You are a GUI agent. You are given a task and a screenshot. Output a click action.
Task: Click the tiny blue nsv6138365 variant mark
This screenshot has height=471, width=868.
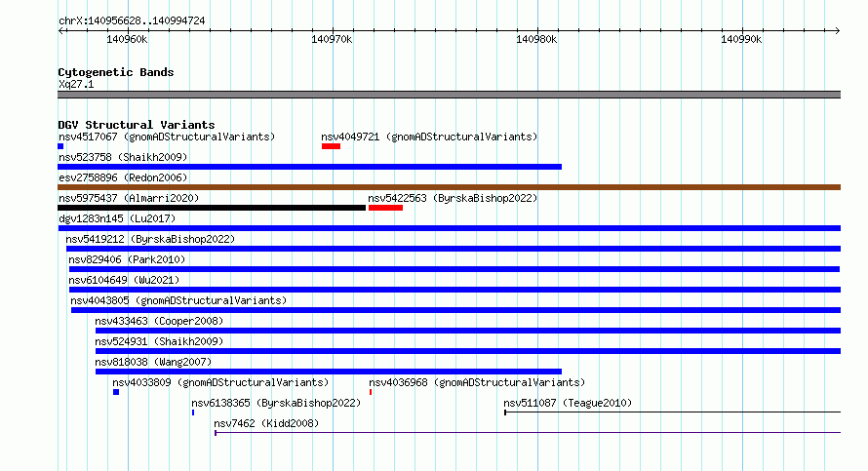tap(193, 412)
